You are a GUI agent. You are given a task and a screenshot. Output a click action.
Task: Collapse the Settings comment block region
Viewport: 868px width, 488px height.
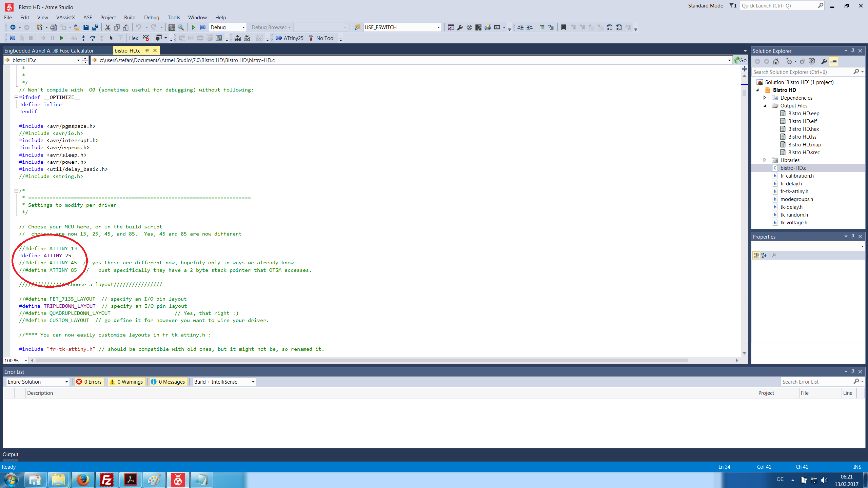click(16, 191)
